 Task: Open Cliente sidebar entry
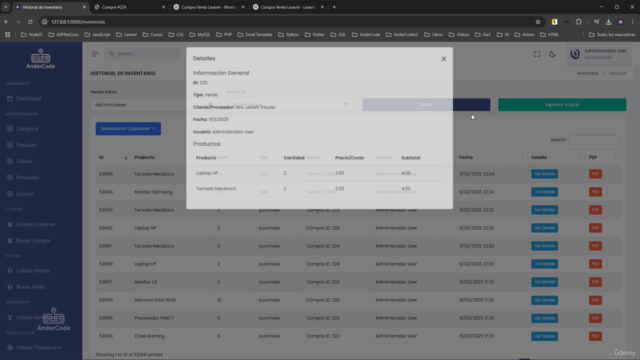pyautogui.click(x=24, y=162)
